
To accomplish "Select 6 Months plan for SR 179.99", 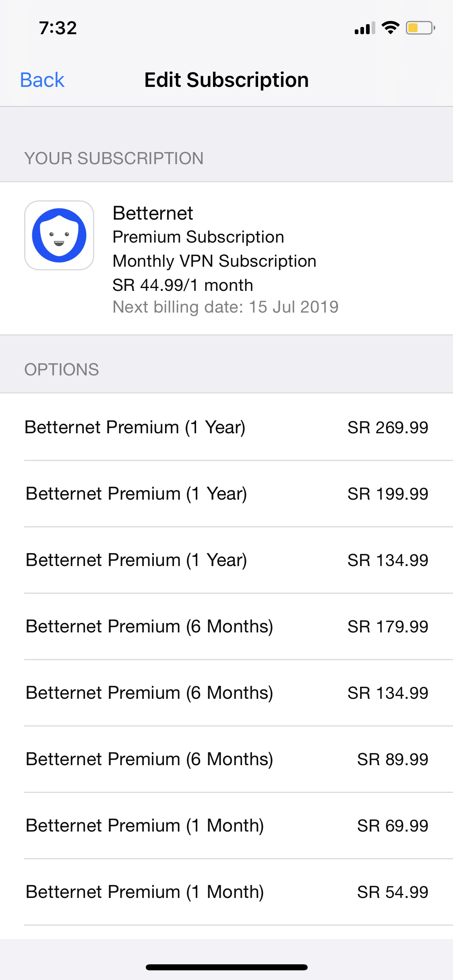I will [x=226, y=626].
